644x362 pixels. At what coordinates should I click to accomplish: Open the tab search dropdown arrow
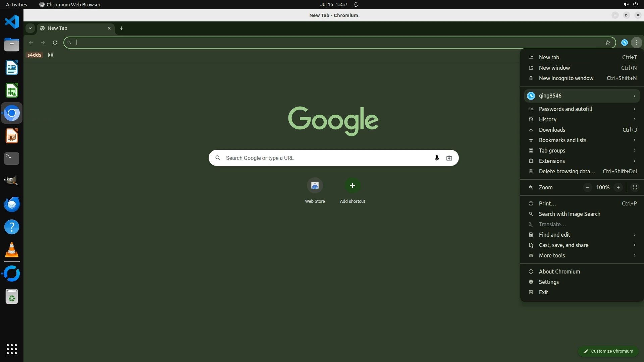click(30, 28)
